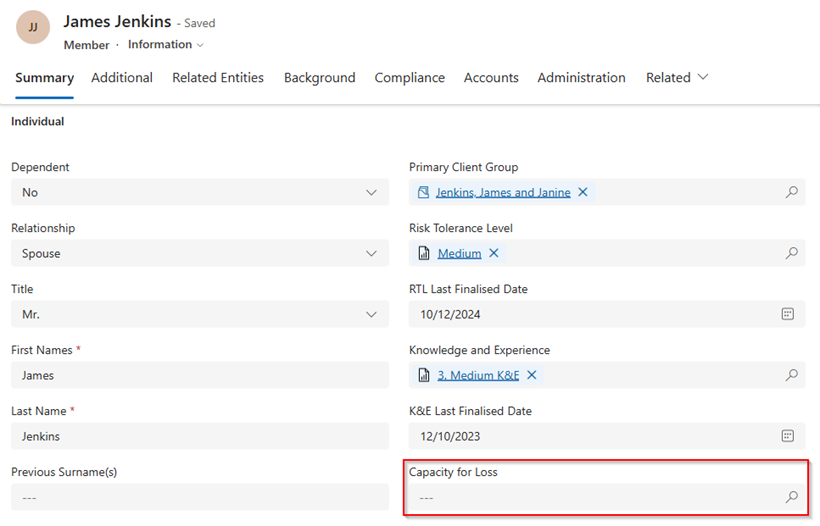The height and width of the screenshot is (526, 820).
Task: Click the Capacity for Loss search icon
Action: (791, 497)
